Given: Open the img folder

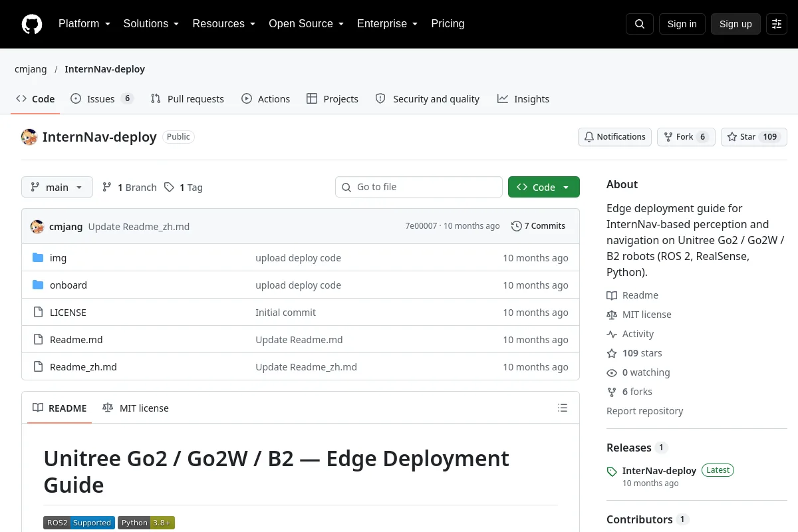Looking at the screenshot, I should (x=59, y=258).
